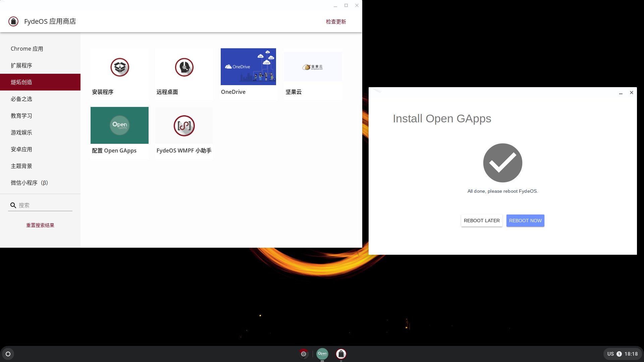Open the 配置 Open GApps tile
This screenshot has width=644, height=362.
pos(119,125)
